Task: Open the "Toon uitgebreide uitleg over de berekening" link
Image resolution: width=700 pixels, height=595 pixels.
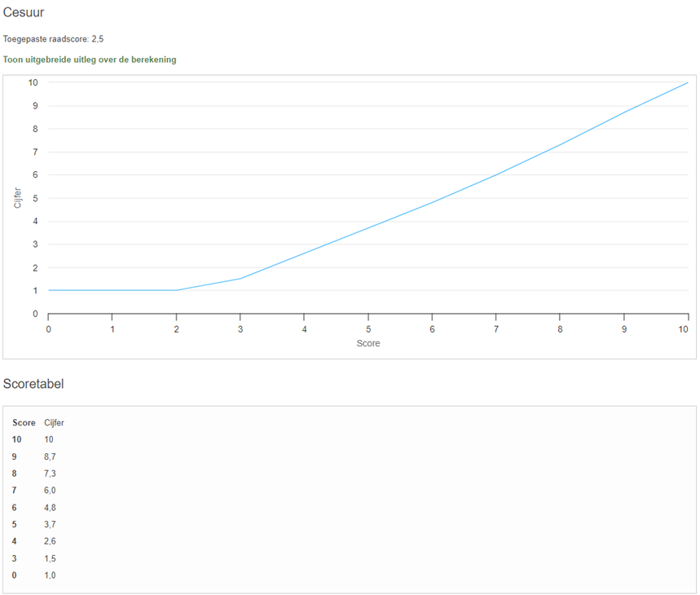Action: (90, 59)
